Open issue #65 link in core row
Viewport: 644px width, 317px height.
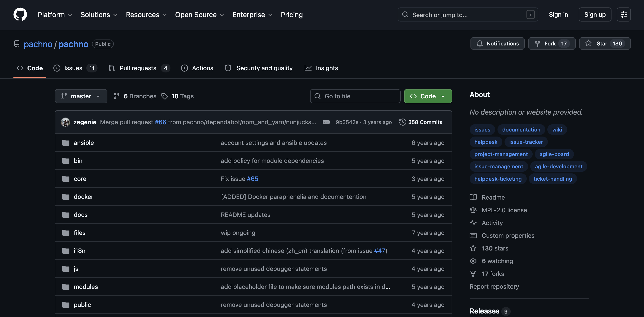pyautogui.click(x=253, y=179)
